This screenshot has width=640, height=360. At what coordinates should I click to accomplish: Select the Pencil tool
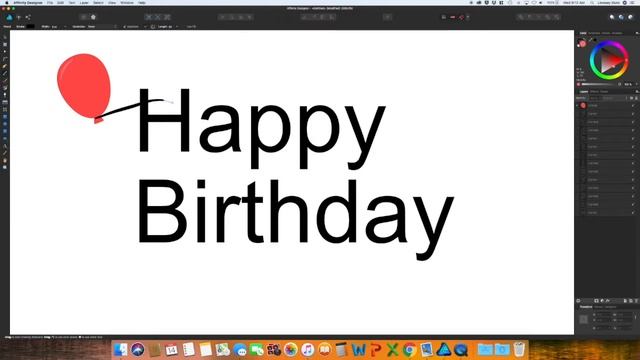pyautogui.click(x=5, y=73)
